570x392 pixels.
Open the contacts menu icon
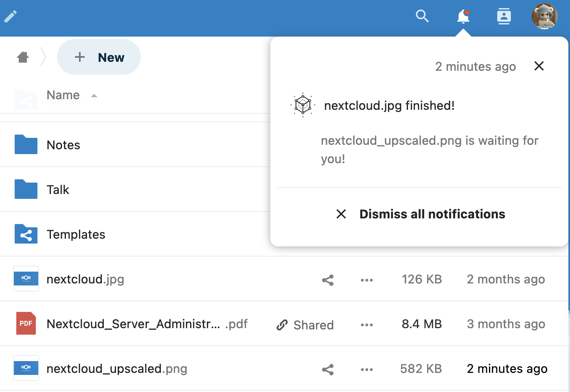[x=504, y=16]
